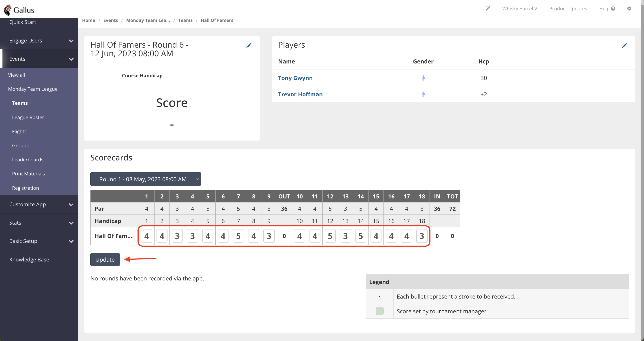Open Groups in the sidebar
Image resolution: width=644 pixels, height=341 pixels.
coord(20,145)
